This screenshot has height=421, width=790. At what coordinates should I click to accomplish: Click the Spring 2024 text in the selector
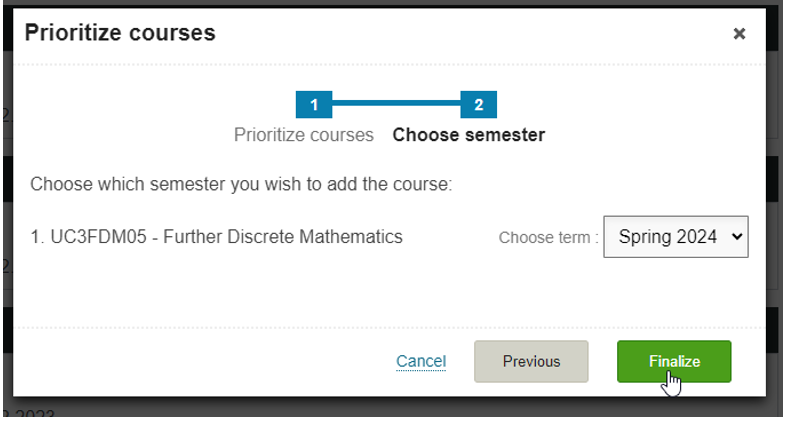668,237
